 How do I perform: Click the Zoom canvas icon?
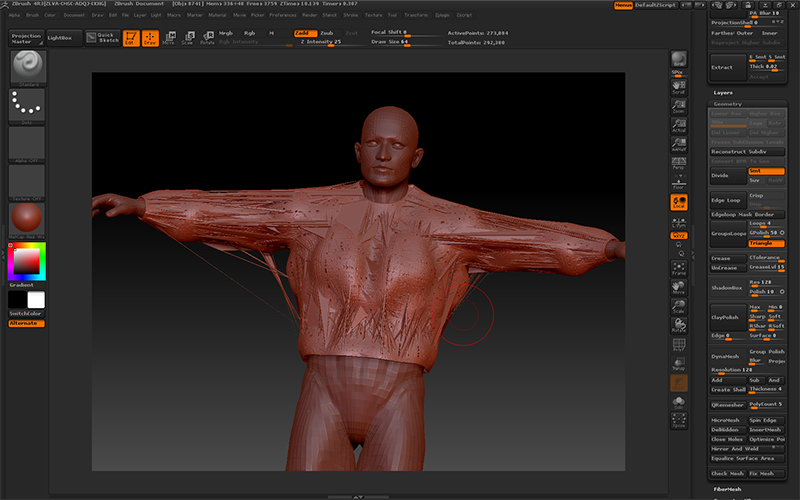tap(679, 106)
